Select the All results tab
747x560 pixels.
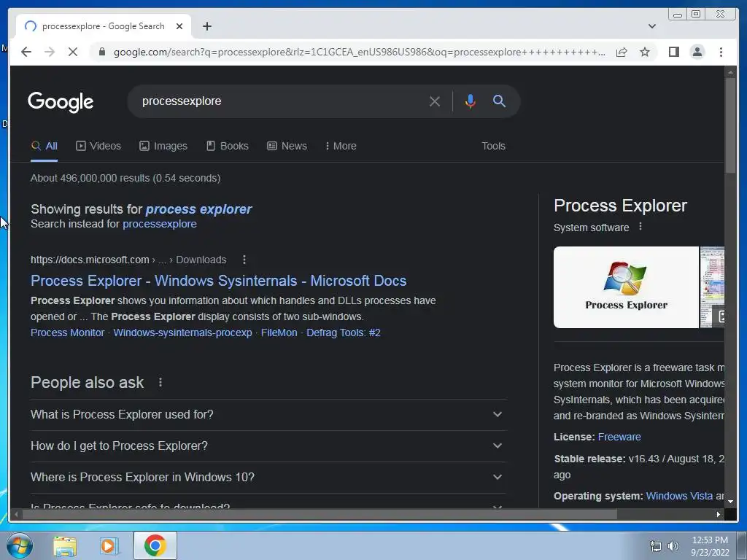pyautogui.click(x=44, y=146)
